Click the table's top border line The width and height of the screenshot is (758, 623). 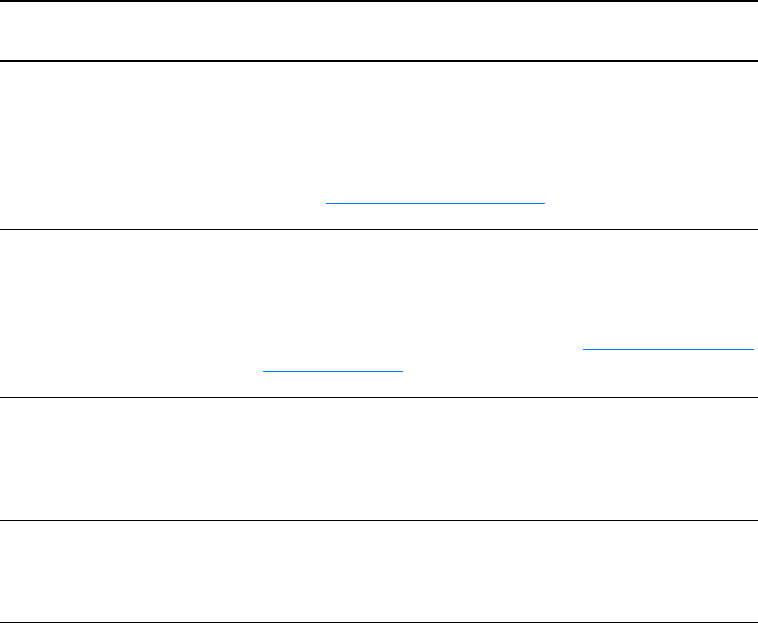coord(379,1)
